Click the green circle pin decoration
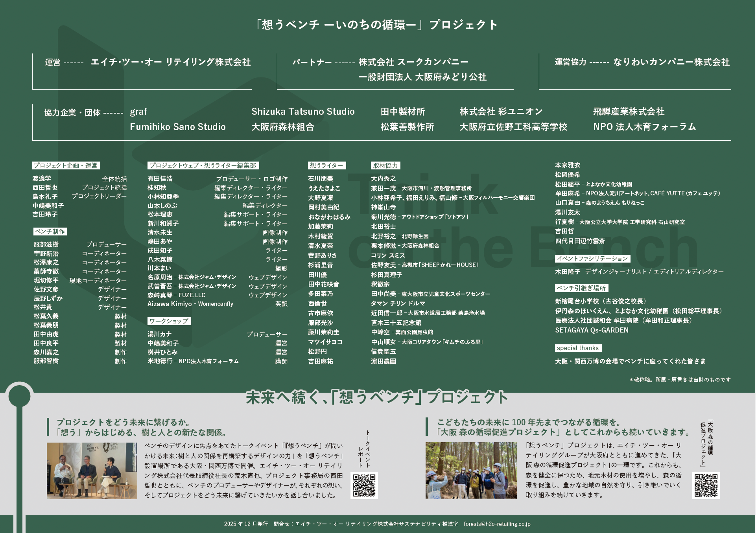The width and height of the screenshot is (756, 533). (x=19, y=395)
